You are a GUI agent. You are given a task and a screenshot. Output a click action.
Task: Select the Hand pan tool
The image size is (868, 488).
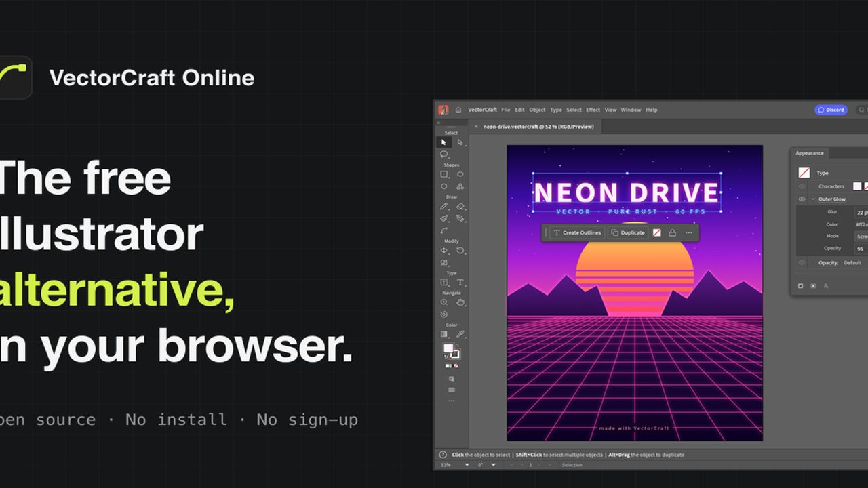460,302
